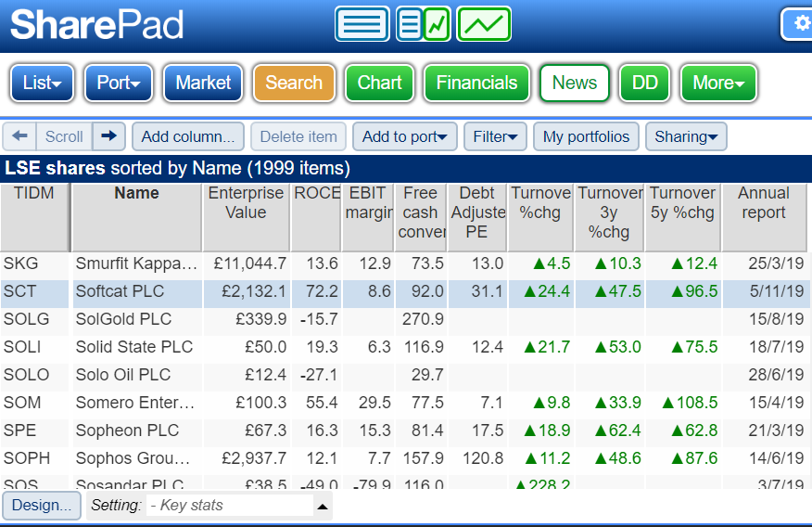
Task: Sort by Name column header
Action: tap(136, 217)
